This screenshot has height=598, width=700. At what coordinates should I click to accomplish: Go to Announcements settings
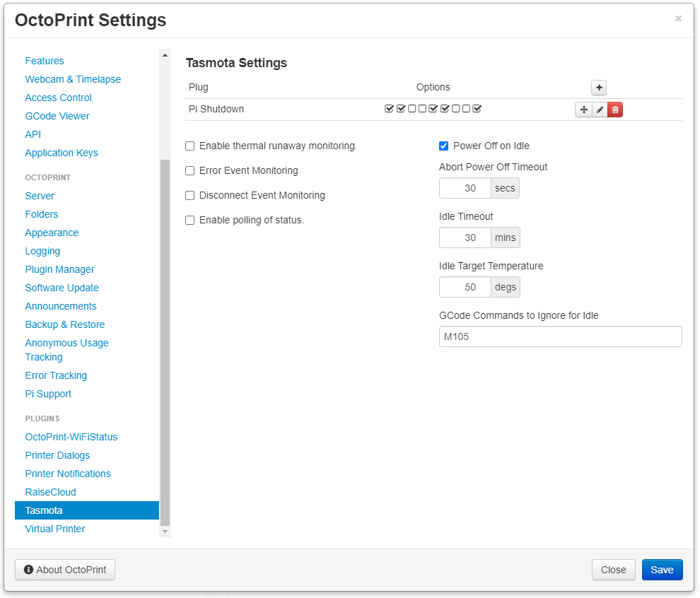(x=61, y=306)
